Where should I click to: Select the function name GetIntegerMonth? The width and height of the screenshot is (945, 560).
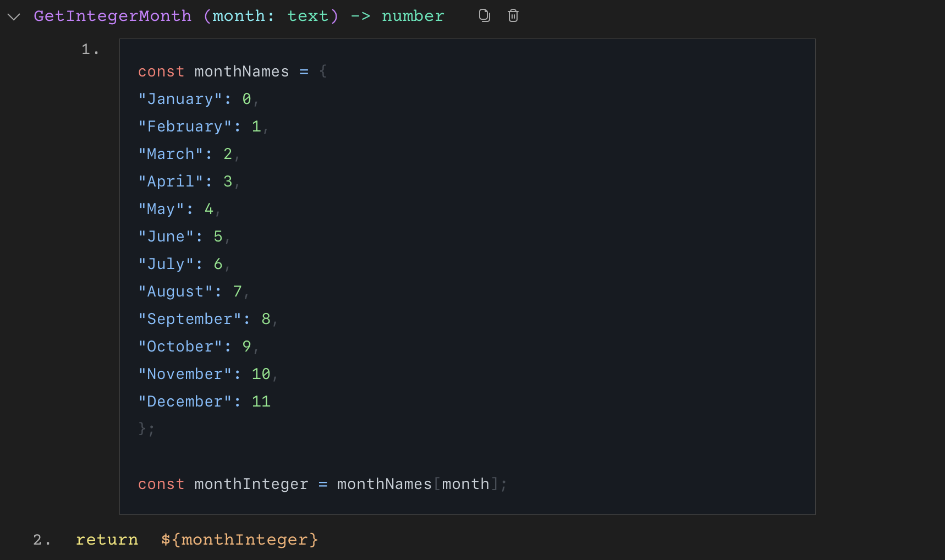click(x=112, y=15)
